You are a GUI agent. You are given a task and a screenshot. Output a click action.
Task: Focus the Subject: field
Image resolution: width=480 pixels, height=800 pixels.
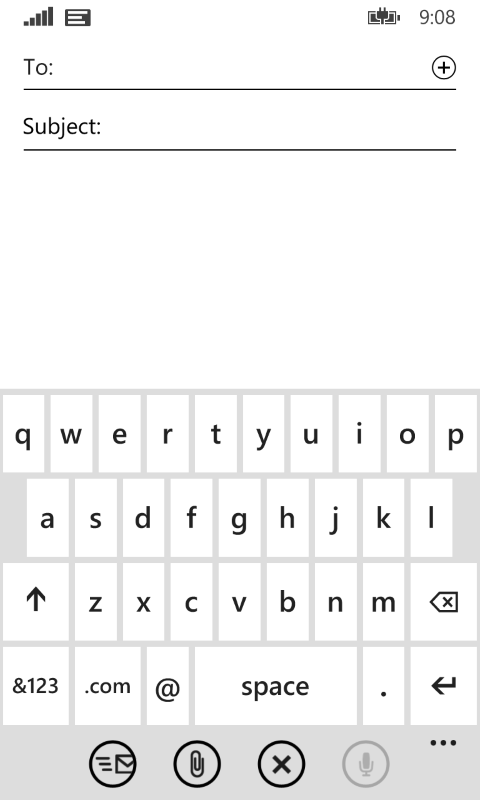click(239, 127)
